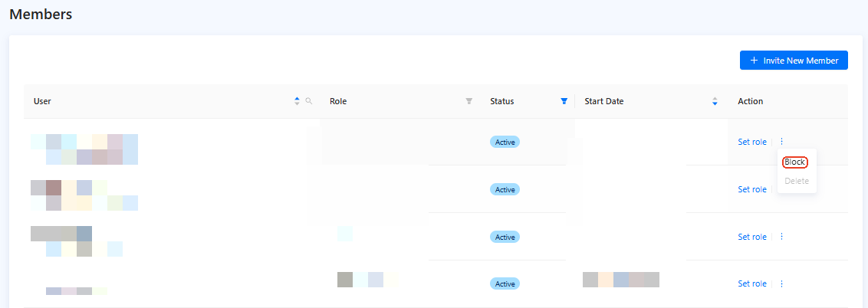Click the Active badge in second row
This screenshot has height=308, width=868.
pyautogui.click(x=505, y=189)
